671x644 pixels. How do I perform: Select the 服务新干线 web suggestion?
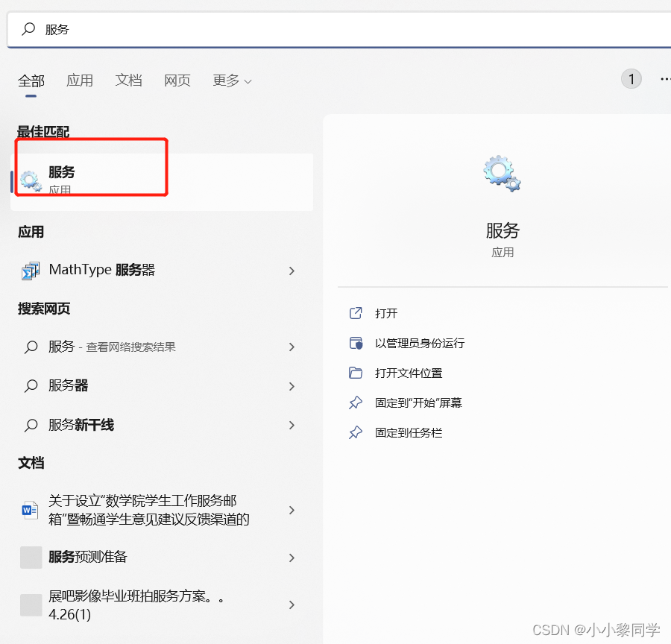[x=81, y=425]
